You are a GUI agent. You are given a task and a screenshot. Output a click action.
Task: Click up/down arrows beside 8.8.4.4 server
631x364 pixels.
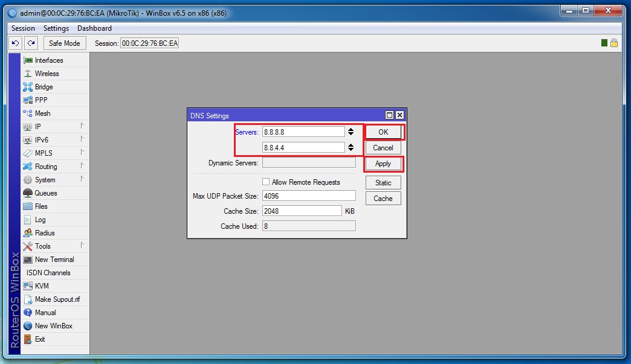pos(351,147)
